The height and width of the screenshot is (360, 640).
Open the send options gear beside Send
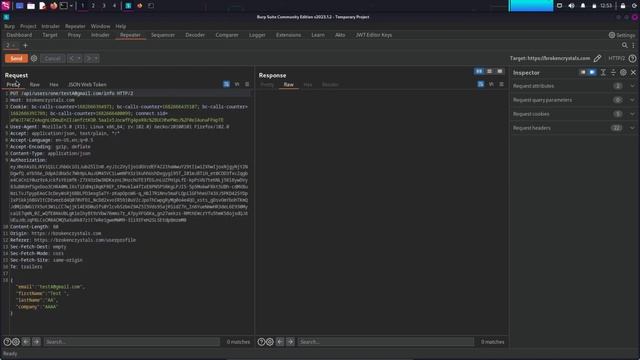tap(34, 58)
